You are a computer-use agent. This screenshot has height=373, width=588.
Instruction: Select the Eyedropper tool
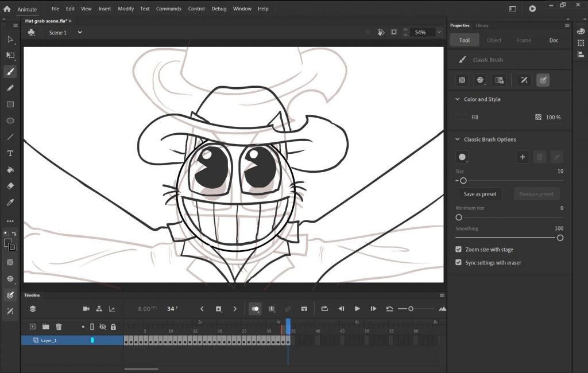point(10,203)
